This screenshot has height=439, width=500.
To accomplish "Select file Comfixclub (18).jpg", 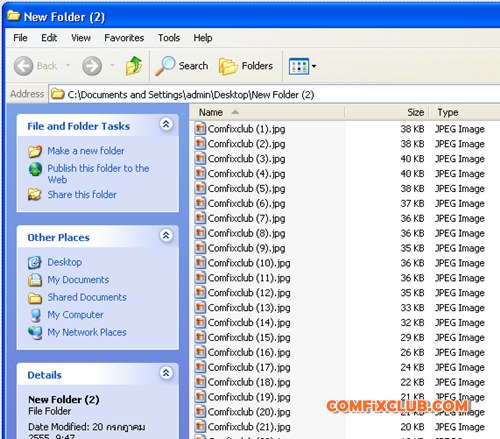I will click(249, 382).
